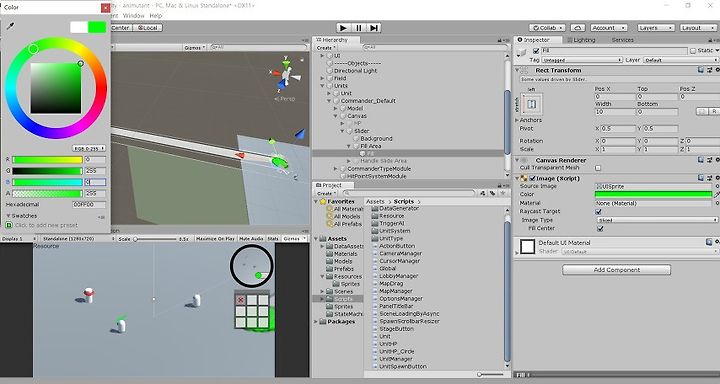Click the Game view Scale slider
720x384 pixels.
point(155,239)
